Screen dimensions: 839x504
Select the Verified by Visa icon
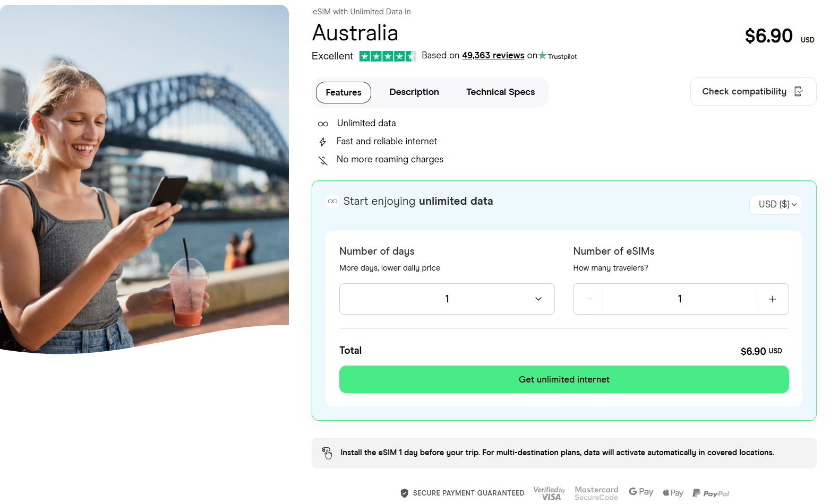[549, 493]
